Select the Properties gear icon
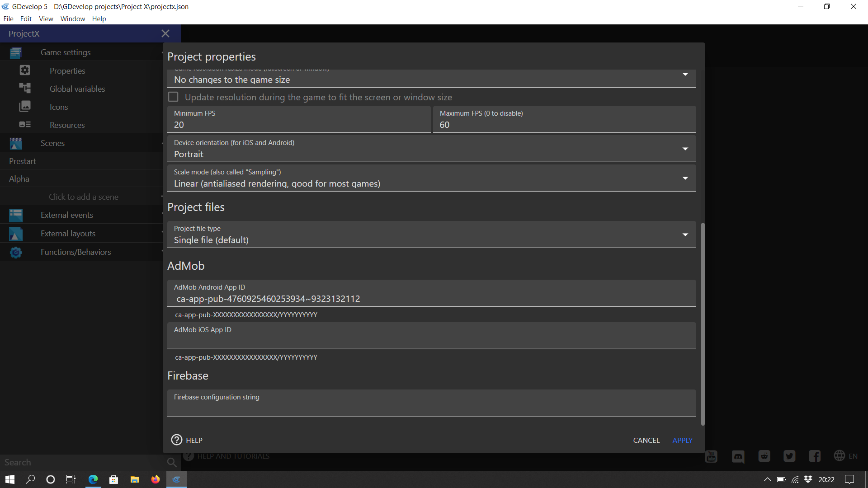Screen dimensions: 868x488 coord(25,70)
